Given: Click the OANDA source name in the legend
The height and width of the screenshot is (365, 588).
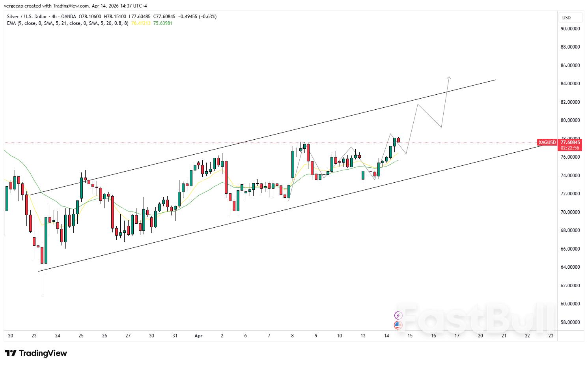Looking at the screenshot, I should tap(69, 17).
